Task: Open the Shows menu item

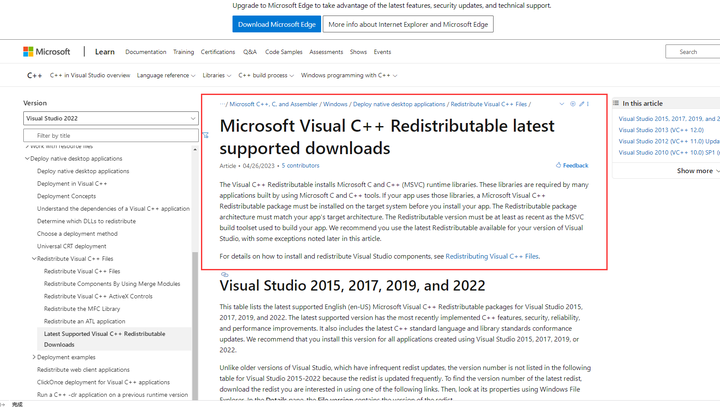Action: [x=358, y=52]
